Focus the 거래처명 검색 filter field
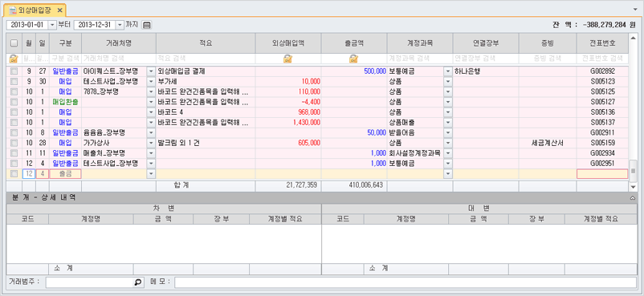 [x=119, y=59]
